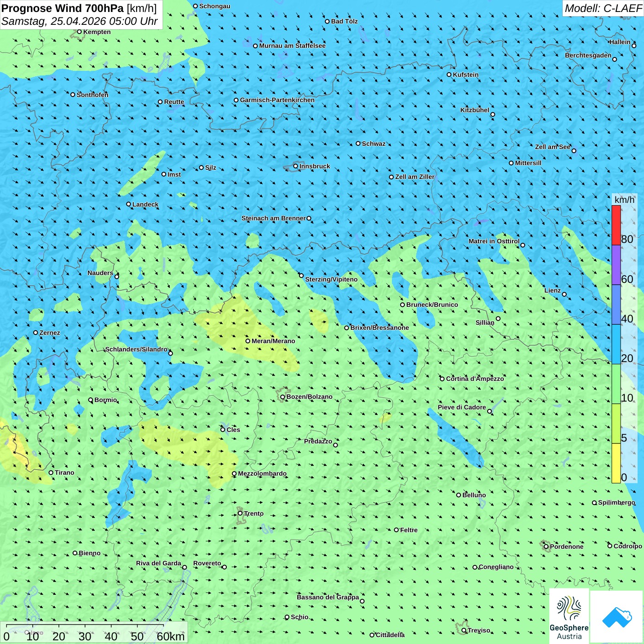The width and height of the screenshot is (644, 644).
Task: Click the 'Berchtesgaden' label
Action: click(588, 55)
